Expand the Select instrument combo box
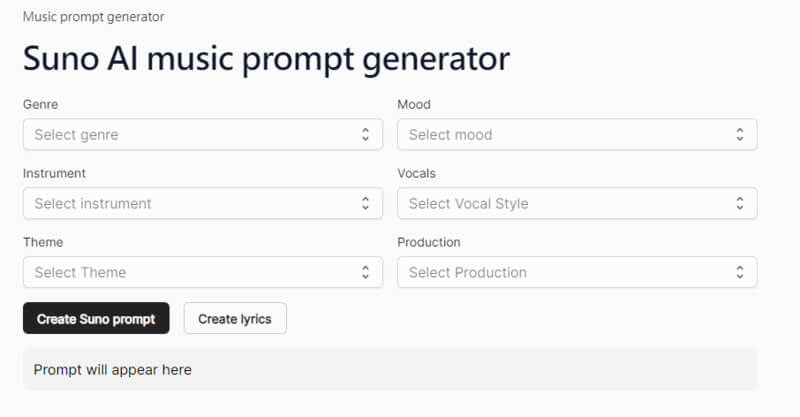The width and height of the screenshot is (800, 417). 203,203
